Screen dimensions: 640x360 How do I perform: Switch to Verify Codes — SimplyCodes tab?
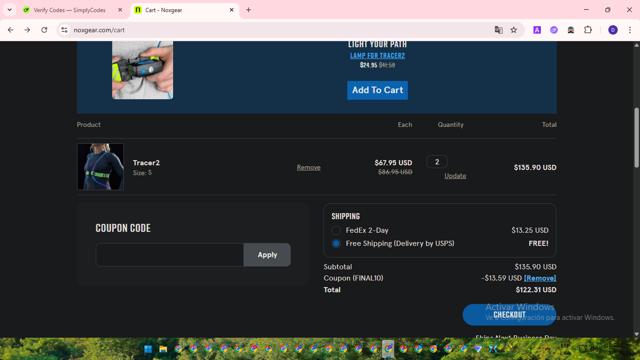coord(69,10)
